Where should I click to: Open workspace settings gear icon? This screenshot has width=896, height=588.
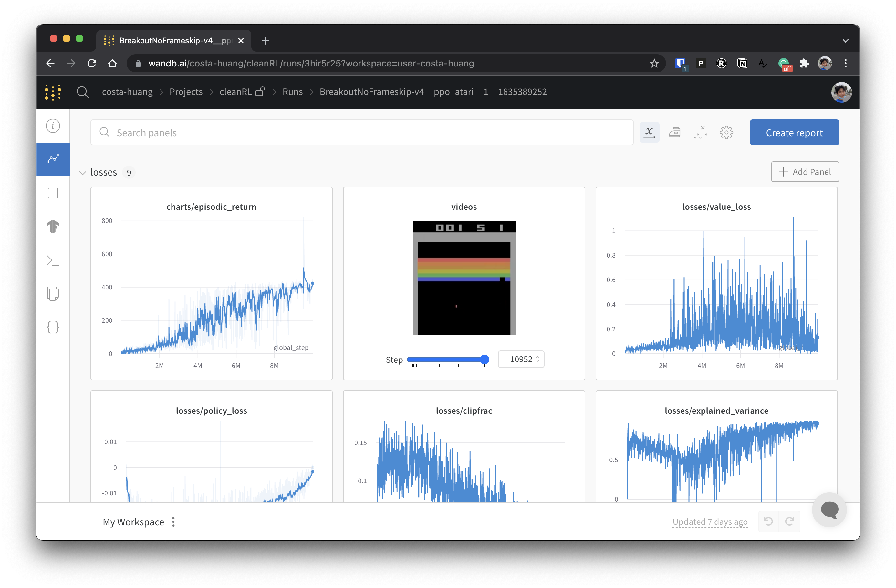coord(726,132)
